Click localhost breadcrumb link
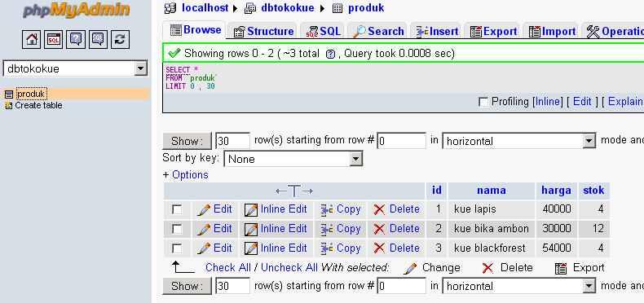Viewport: 644px width, 303px height. click(205, 8)
